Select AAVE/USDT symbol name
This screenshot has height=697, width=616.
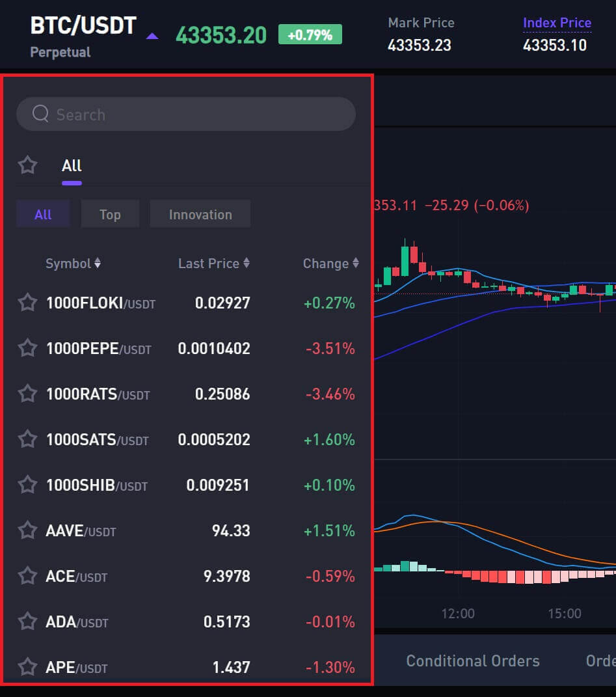click(x=81, y=531)
